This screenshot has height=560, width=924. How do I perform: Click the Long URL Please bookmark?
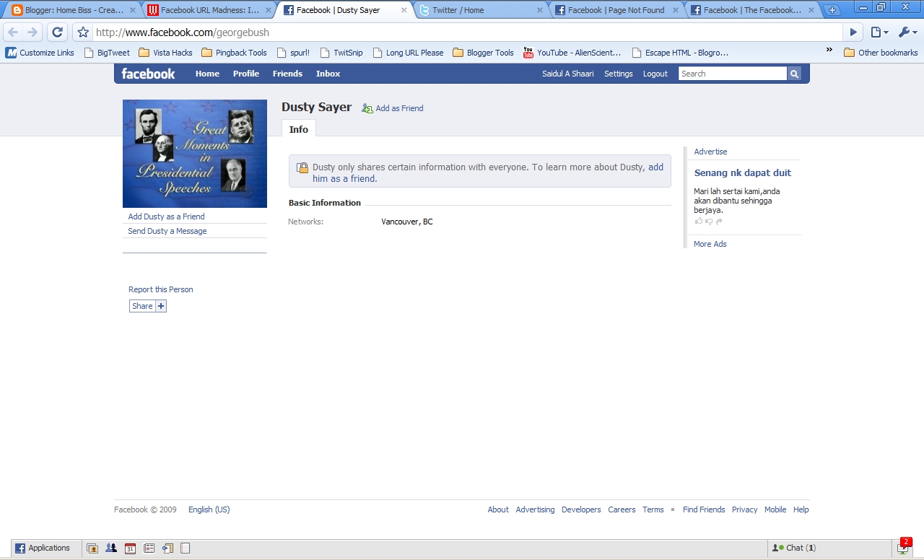[408, 53]
